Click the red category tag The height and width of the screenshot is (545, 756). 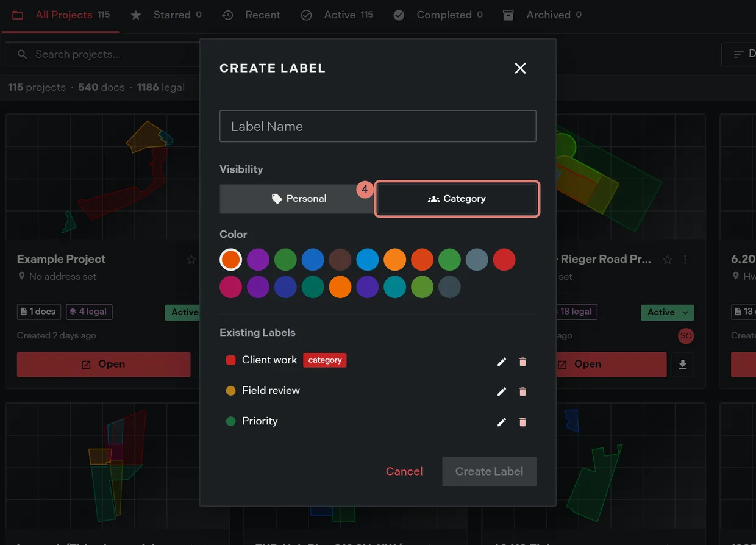click(x=325, y=360)
